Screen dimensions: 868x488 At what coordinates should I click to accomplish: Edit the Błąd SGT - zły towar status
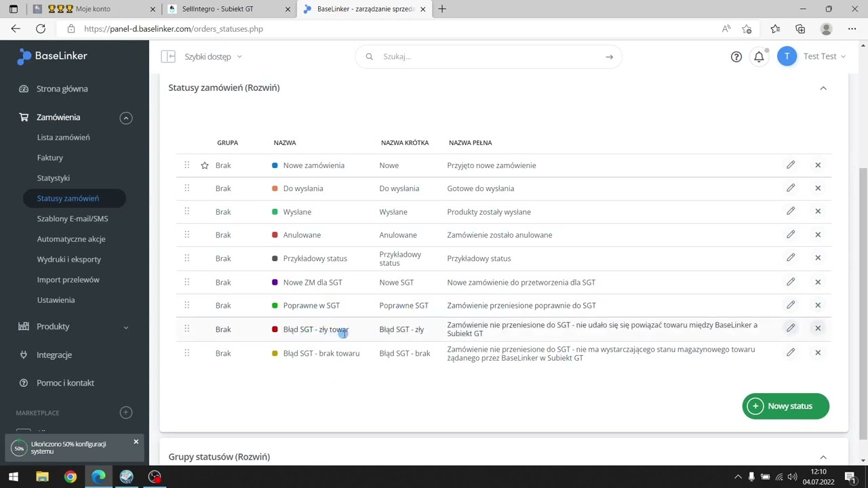791,328
